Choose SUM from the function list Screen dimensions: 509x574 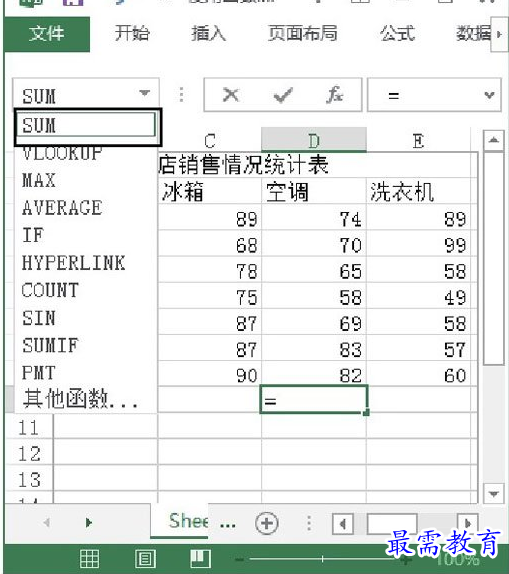[x=86, y=125]
